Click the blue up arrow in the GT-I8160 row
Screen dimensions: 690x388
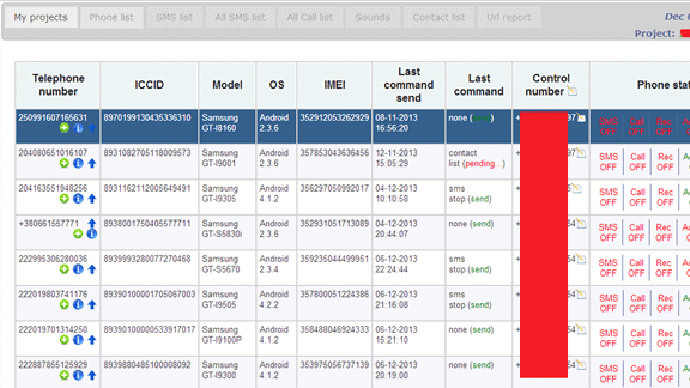click(92, 128)
